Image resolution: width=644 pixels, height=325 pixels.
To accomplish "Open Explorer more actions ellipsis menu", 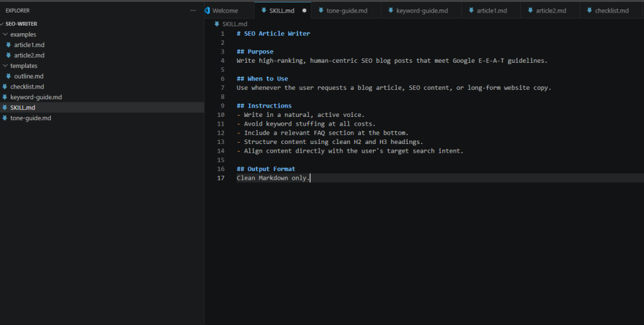I will (x=193, y=11).
